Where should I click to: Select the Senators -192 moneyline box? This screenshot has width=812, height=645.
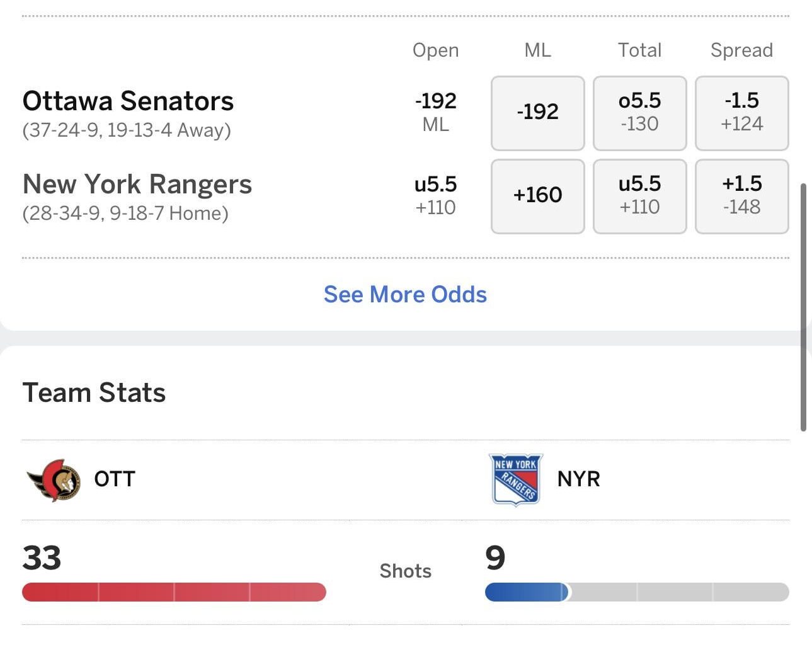(x=537, y=112)
